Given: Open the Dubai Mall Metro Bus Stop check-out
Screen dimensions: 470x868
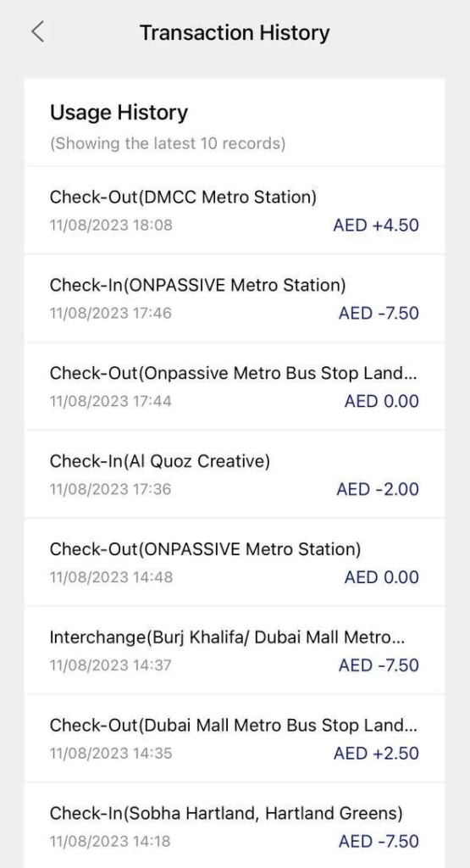Looking at the screenshot, I should pos(235,738).
